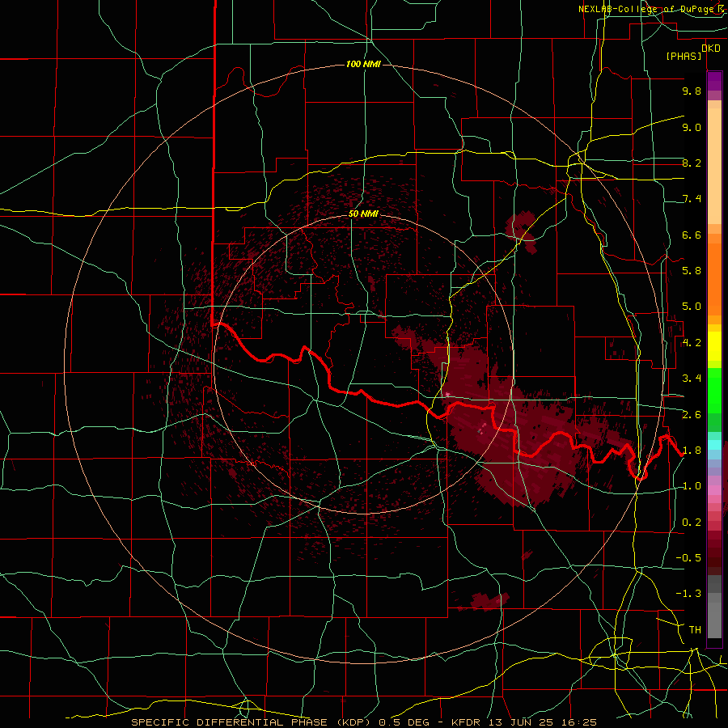Click the 4.2 legend value
728x728 pixels.
[x=692, y=343]
